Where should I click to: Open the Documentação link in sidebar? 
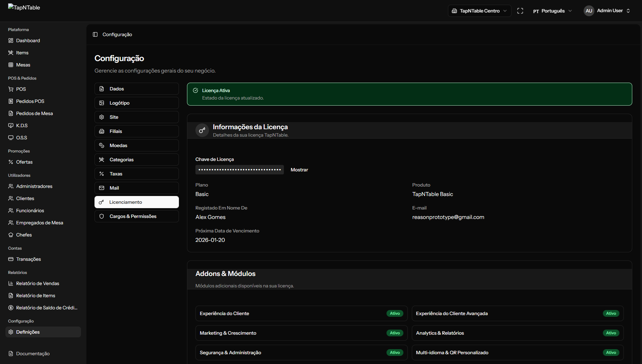[x=33, y=354]
